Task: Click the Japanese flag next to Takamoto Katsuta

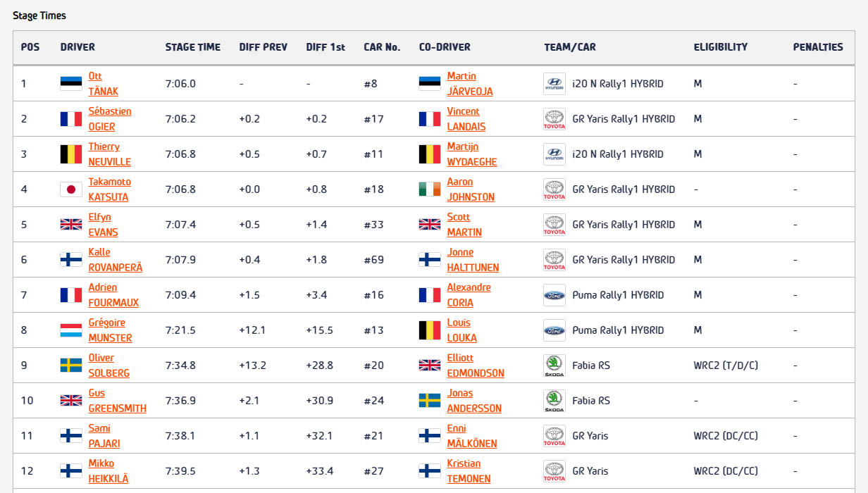Action: [x=70, y=189]
